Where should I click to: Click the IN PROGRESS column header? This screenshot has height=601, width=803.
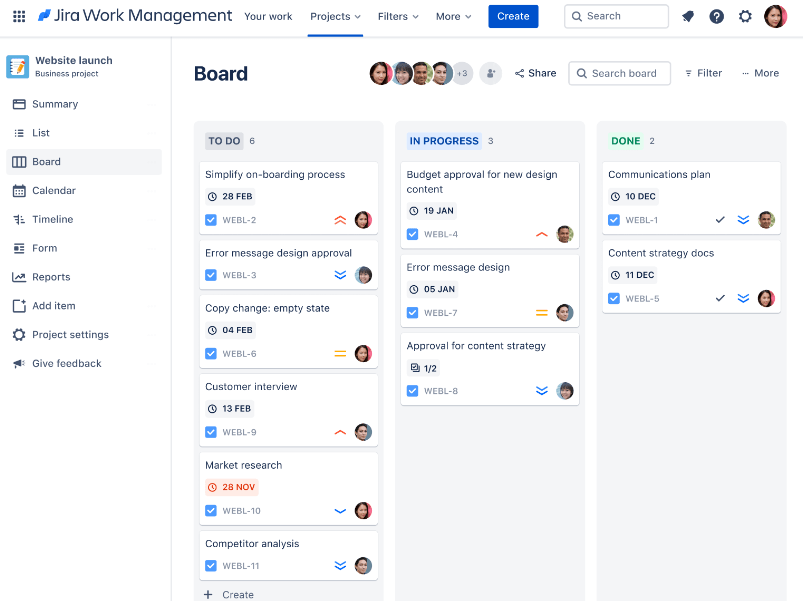tap(444, 141)
